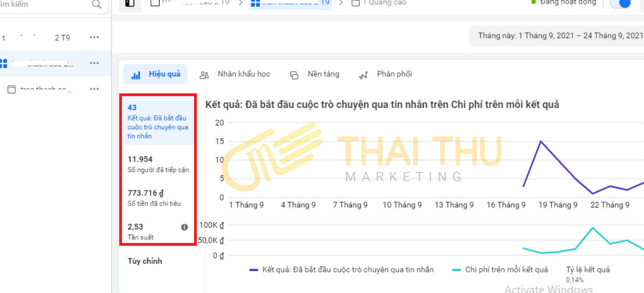The height and width of the screenshot is (293, 644).
Task: Open the Tháng này date range picker
Action: click(x=557, y=36)
